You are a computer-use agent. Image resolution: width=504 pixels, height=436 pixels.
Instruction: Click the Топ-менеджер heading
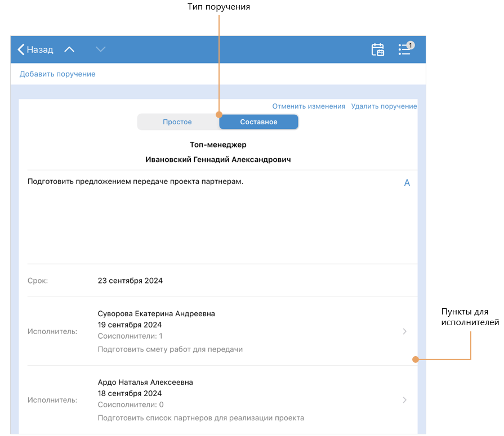(x=218, y=145)
